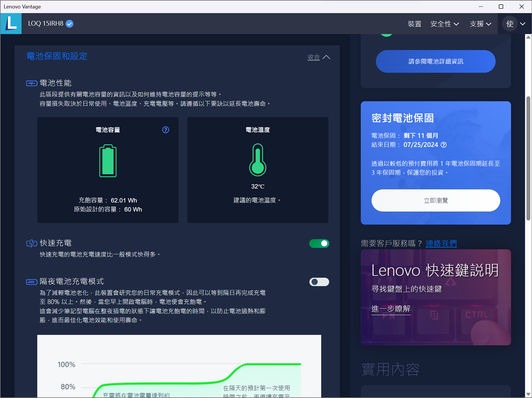Click the verified badge next to LOQ 15IRH8
This screenshot has height=398, width=532.
point(70,24)
